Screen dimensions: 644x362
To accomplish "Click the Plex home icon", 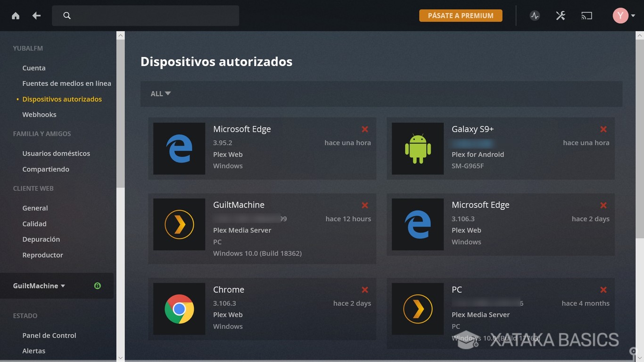I will pyautogui.click(x=16, y=15).
